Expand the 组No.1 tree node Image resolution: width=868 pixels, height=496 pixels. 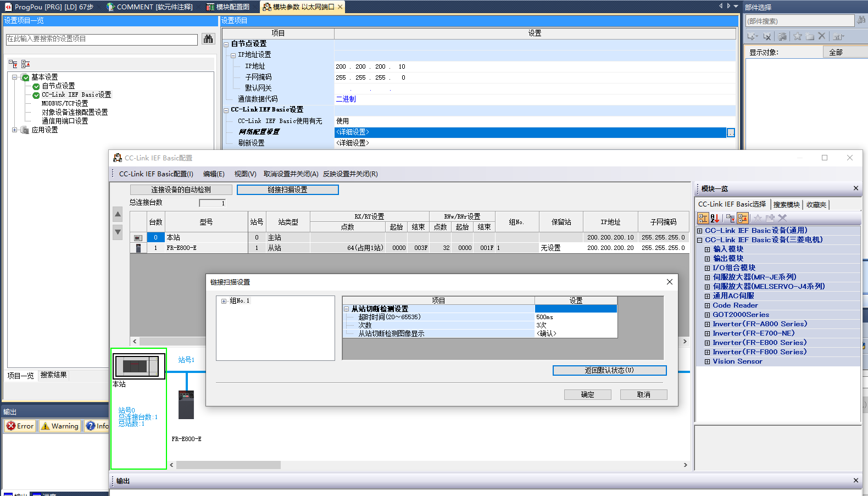224,301
